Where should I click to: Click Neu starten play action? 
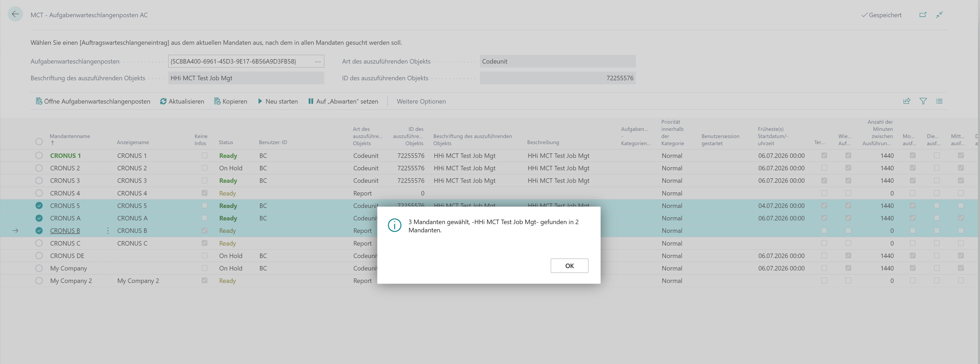pyautogui.click(x=278, y=101)
